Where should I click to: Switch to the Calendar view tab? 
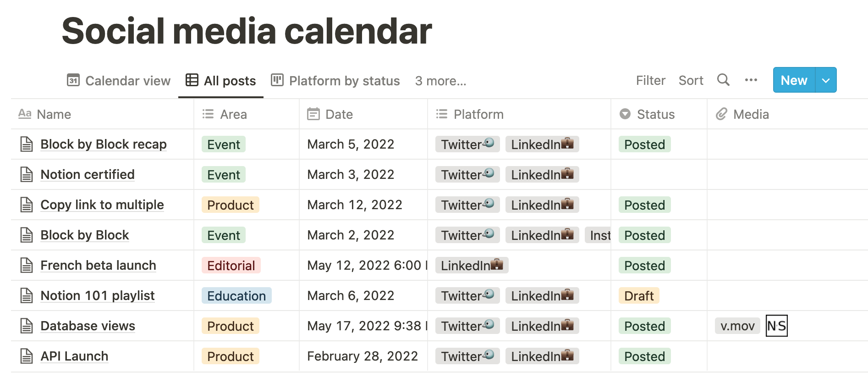click(x=118, y=81)
